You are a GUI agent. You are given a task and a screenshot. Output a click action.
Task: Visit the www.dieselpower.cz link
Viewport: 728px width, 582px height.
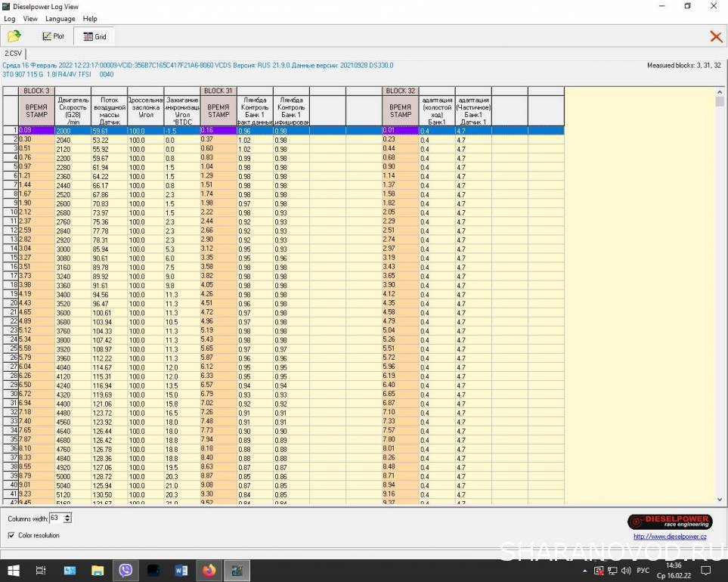click(669, 536)
